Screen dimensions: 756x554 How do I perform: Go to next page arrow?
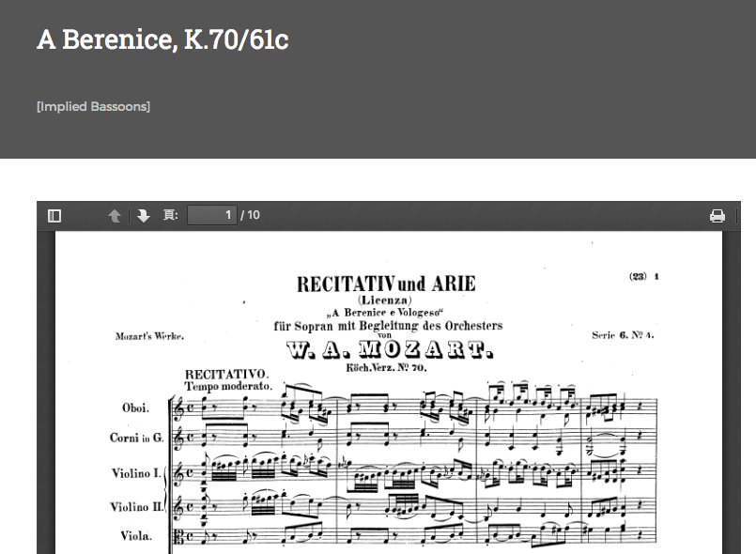click(x=143, y=216)
